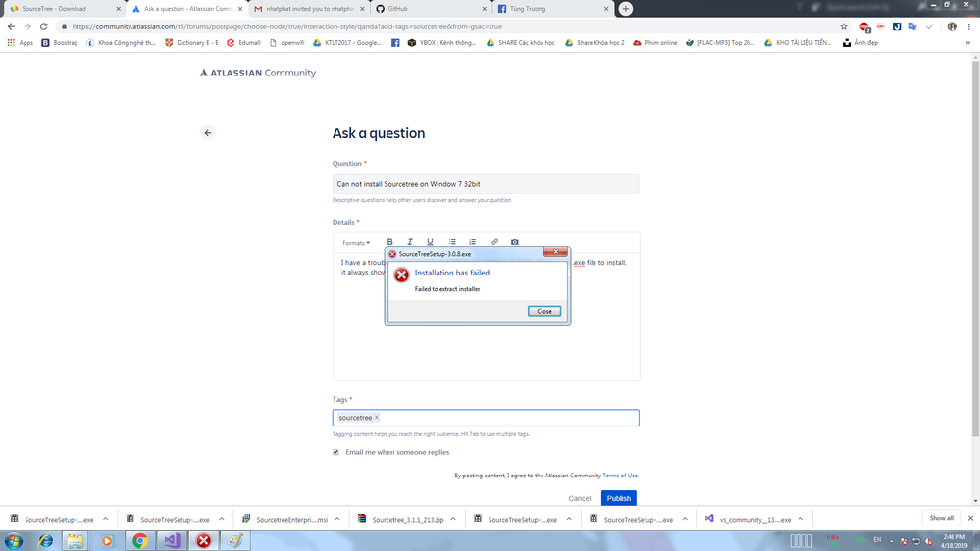Open the Chrome three-dot menu
Image resolution: width=980 pixels, height=551 pixels.
[x=969, y=26]
